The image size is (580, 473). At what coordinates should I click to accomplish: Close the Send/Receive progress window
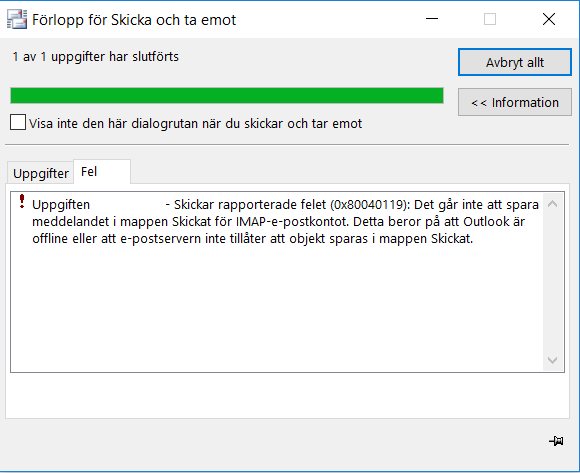549,19
